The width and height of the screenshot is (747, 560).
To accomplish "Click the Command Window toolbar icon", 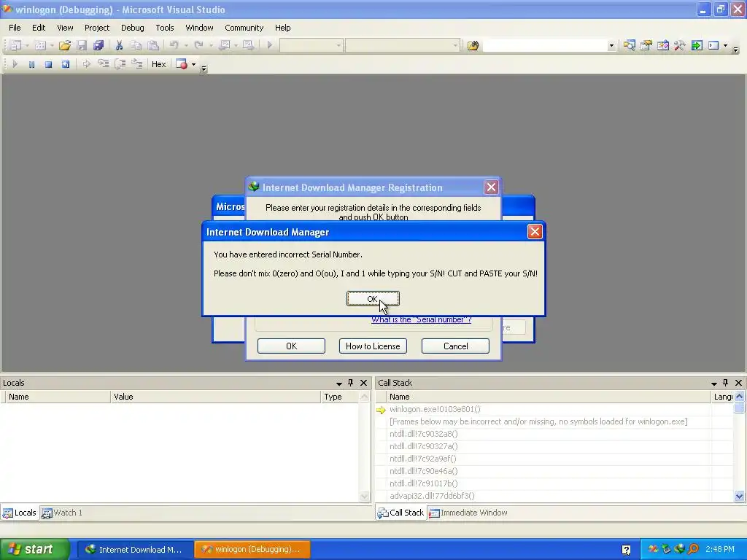I will [713, 45].
